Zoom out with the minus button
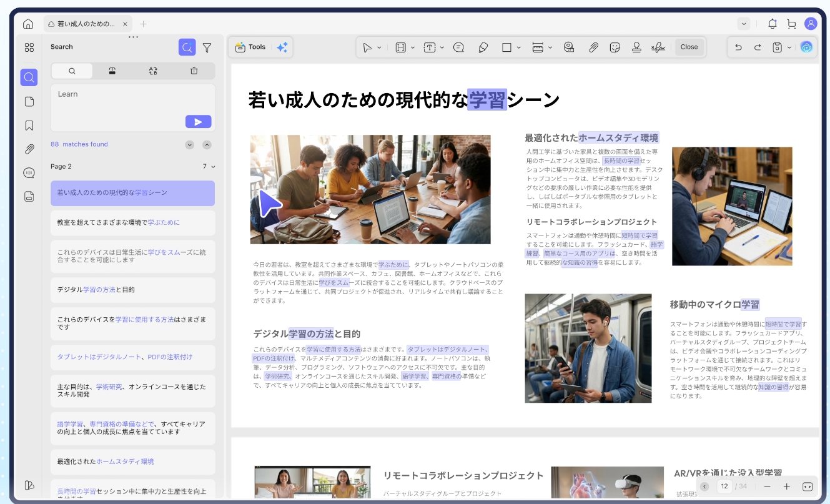This screenshot has height=504, width=830. (x=767, y=487)
